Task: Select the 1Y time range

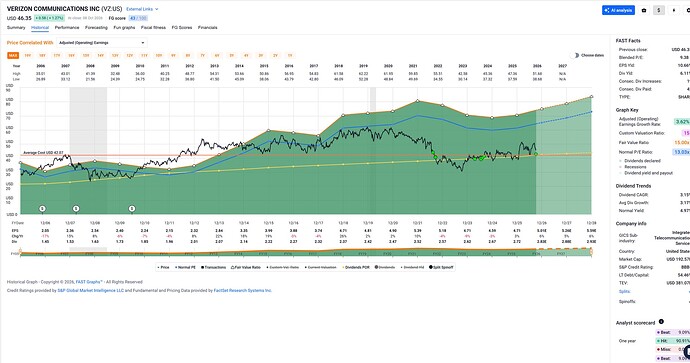Action: point(290,55)
